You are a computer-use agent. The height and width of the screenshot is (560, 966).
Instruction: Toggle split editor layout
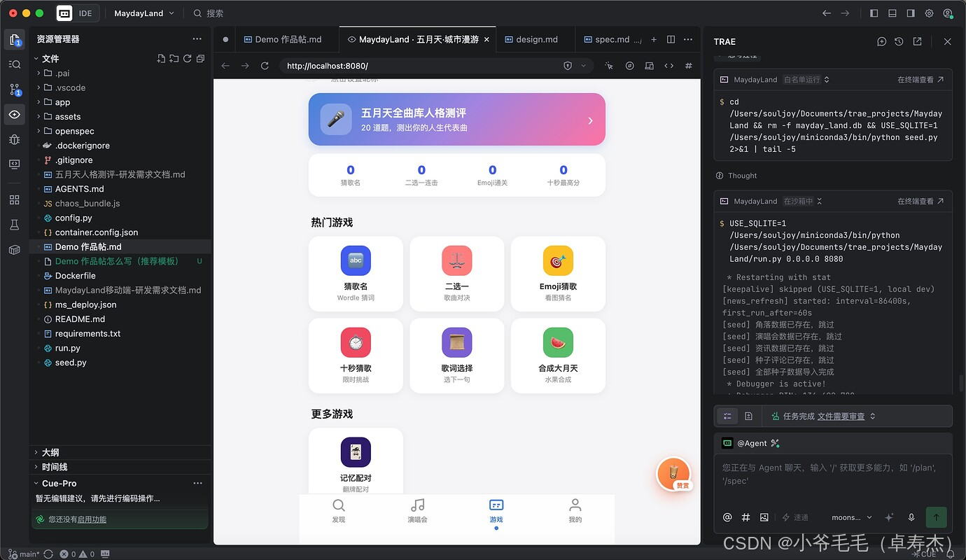pyautogui.click(x=671, y=40)
